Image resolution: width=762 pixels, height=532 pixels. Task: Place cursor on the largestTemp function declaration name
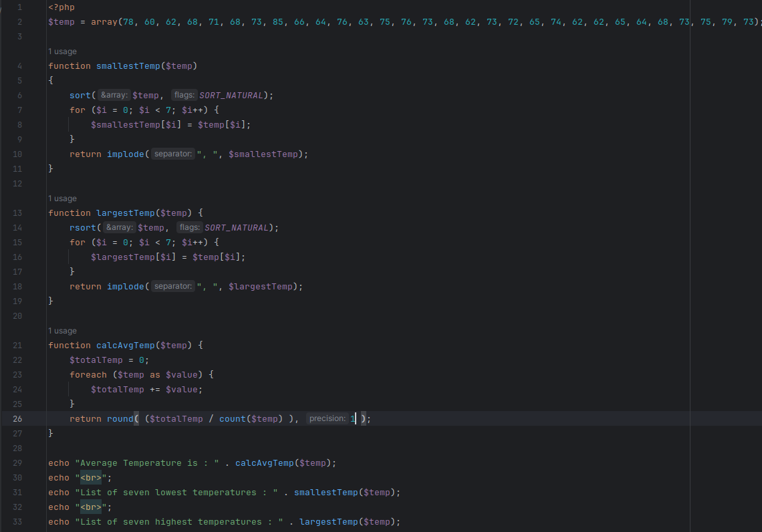coord(125,213)
